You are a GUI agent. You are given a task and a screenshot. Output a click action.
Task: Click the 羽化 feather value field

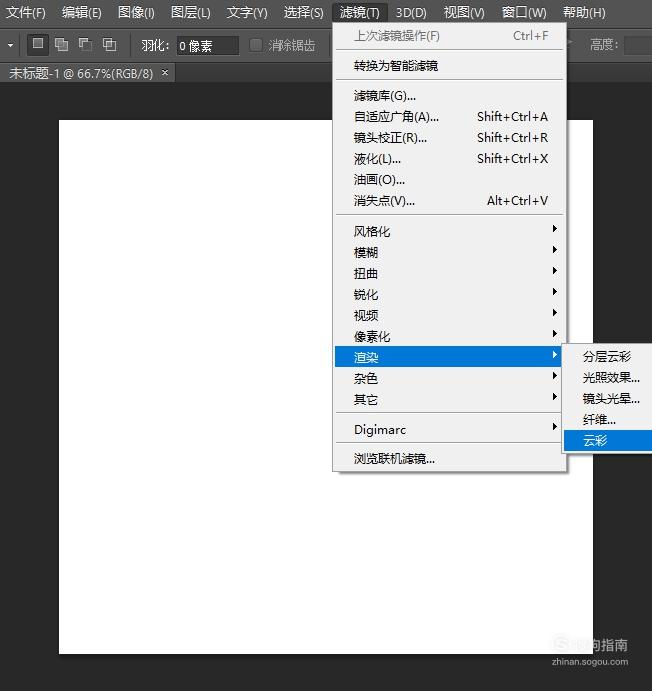point(207,45)
